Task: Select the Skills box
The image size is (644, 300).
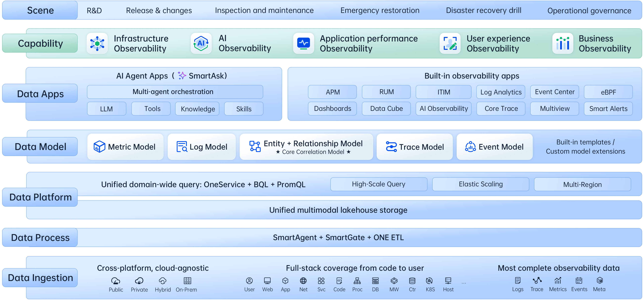Action: coord(244,109)
